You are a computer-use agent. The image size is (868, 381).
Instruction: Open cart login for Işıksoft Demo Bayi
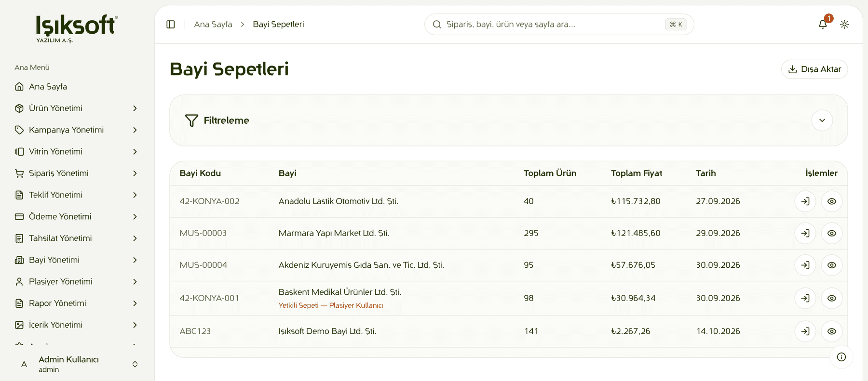[x=805, y=331]
